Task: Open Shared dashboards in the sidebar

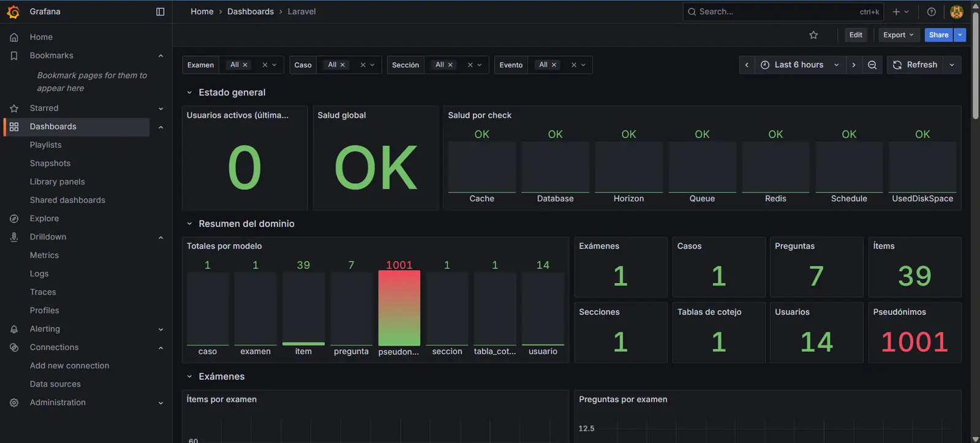Action: tap(67, 200)
